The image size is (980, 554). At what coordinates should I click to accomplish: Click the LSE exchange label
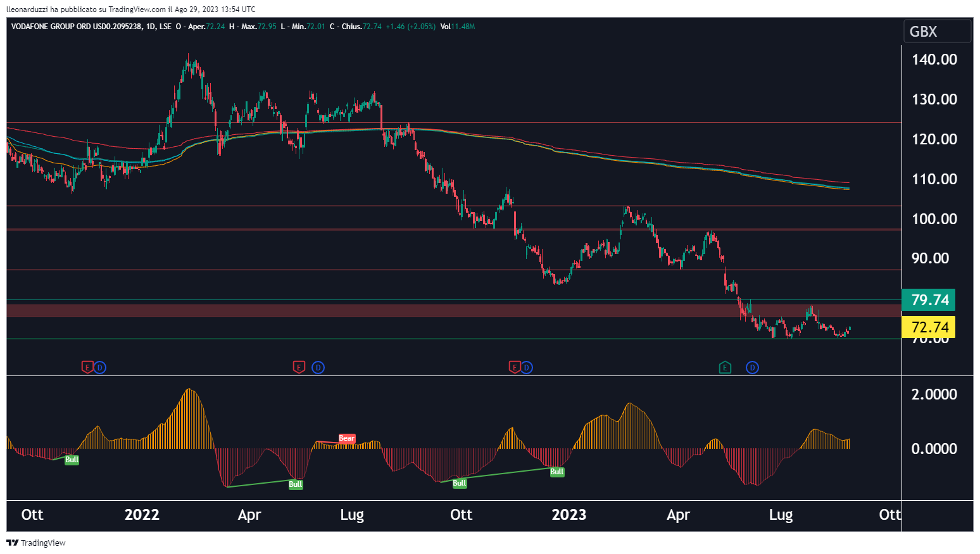click(x=165, y=27)
